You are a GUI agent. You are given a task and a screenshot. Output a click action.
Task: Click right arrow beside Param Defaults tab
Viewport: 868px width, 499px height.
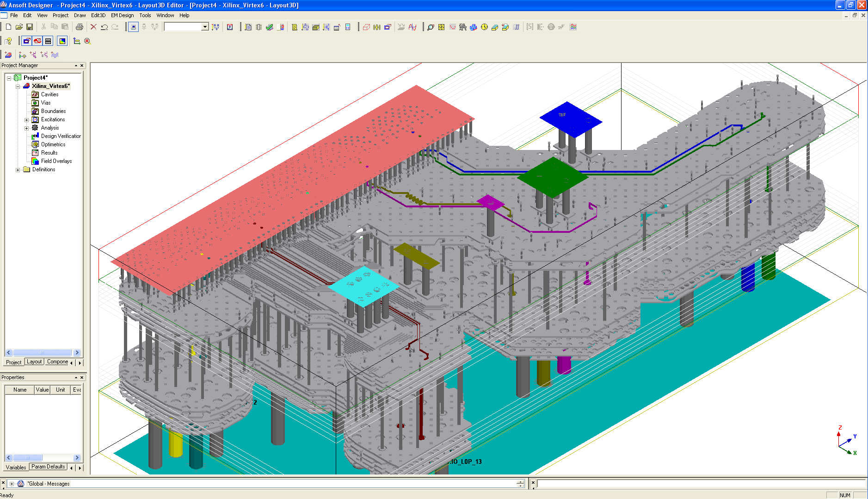point(80,468)
